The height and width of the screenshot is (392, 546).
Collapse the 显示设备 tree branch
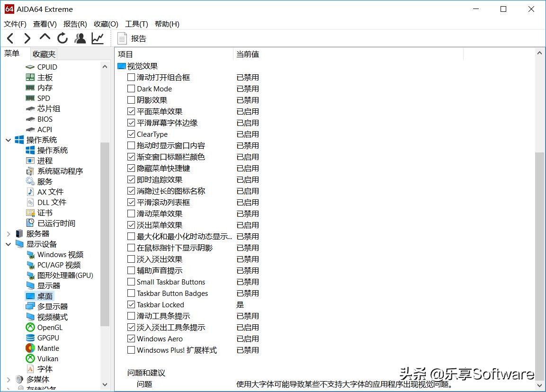(x=8, y=244)
